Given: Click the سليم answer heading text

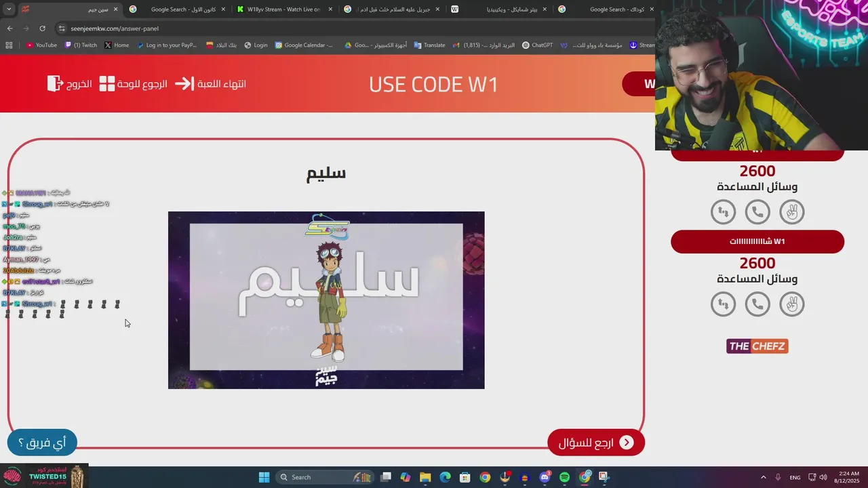Looking at the screenshot, I should pos(326,174).
